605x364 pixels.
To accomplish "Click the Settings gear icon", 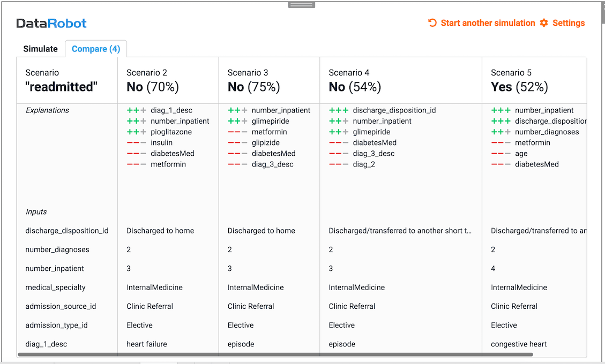I will tap(544, 23).
